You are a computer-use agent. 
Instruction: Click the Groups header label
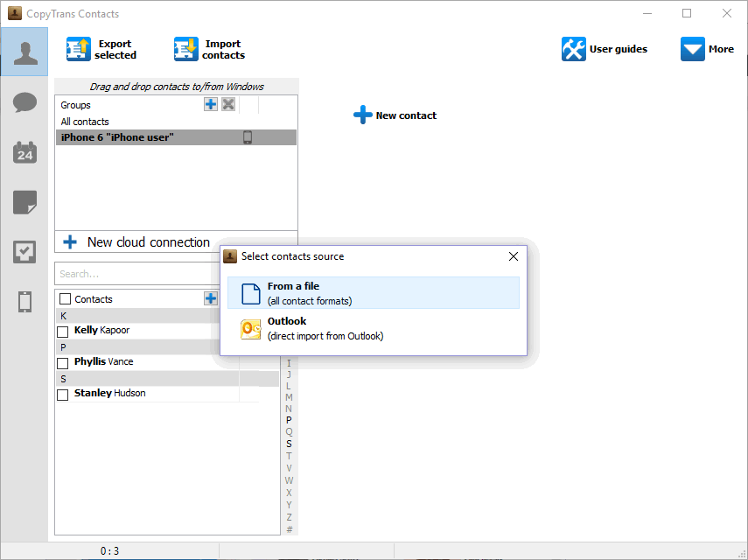75,105
